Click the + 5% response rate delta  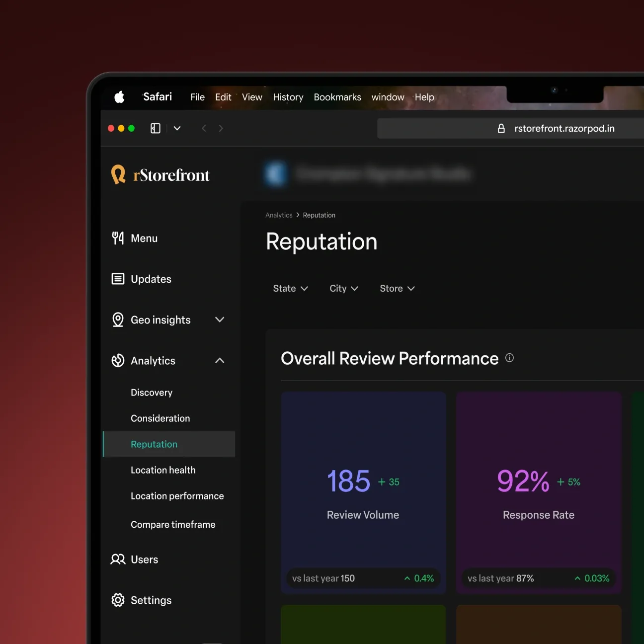click(x=568, y=482)
